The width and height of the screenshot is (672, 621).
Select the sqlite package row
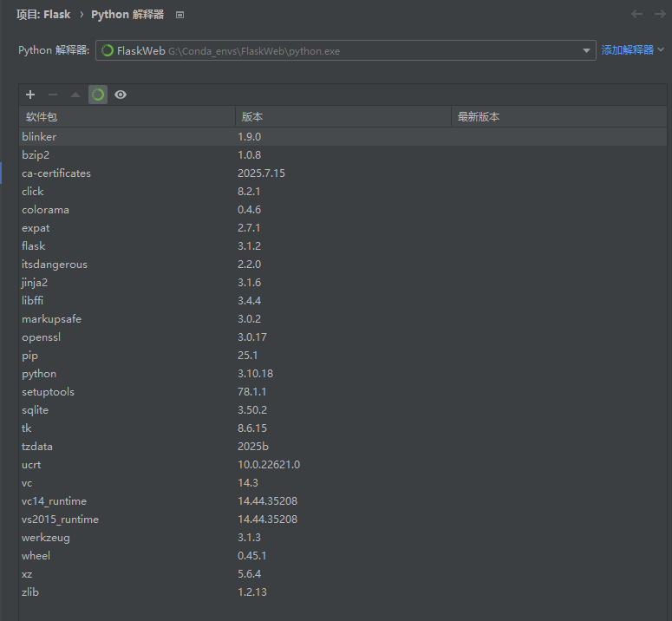click(343, 409)
